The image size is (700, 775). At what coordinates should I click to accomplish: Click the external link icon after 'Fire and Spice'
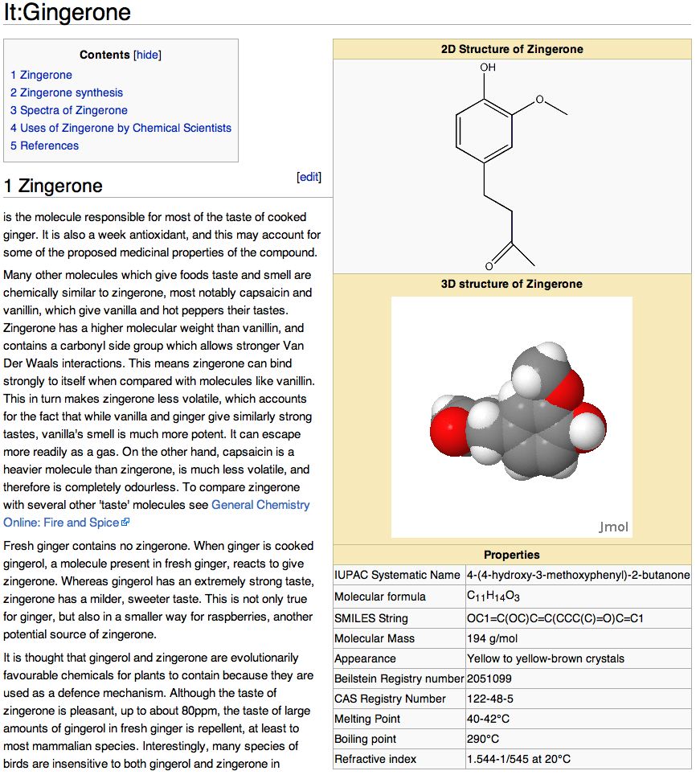[x=125, y=523]
